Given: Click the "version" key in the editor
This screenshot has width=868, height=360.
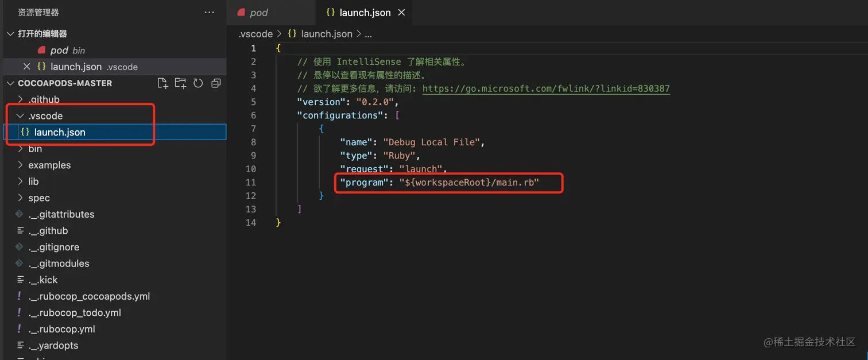Looking at the screenshot, I should pyautogui.click(x=321, y=102).
